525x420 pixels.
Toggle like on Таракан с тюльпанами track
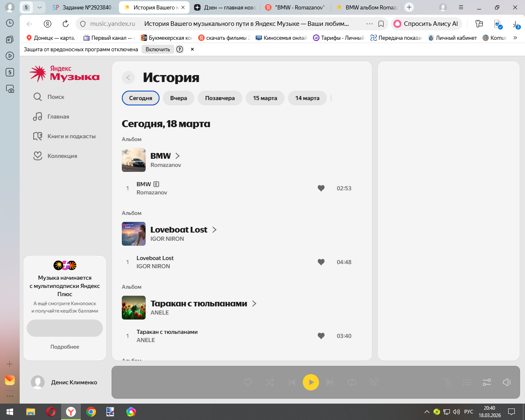click(321, 336)
